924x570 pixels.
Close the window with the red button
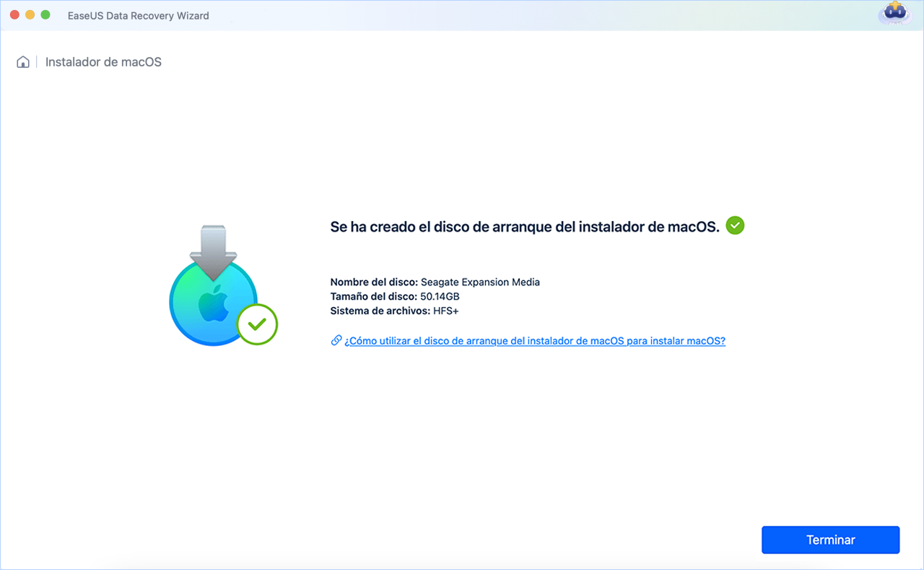[14, 14]
